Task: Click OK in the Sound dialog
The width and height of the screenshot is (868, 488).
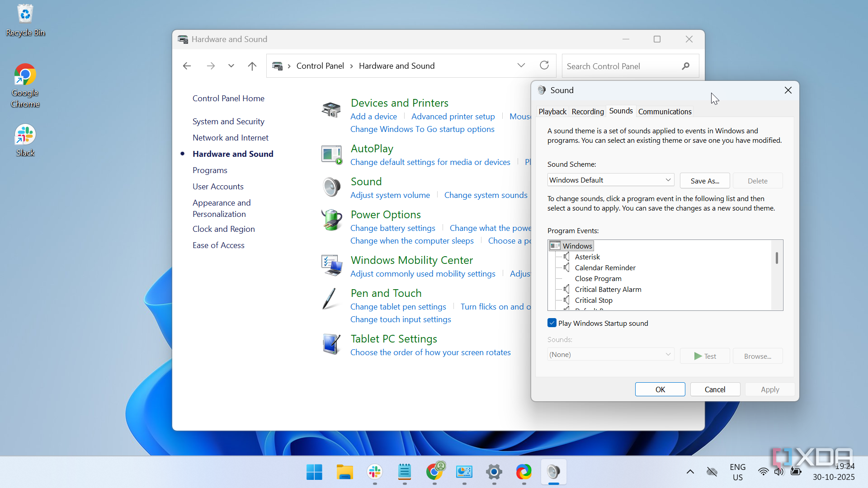Action: coord(660,389)
